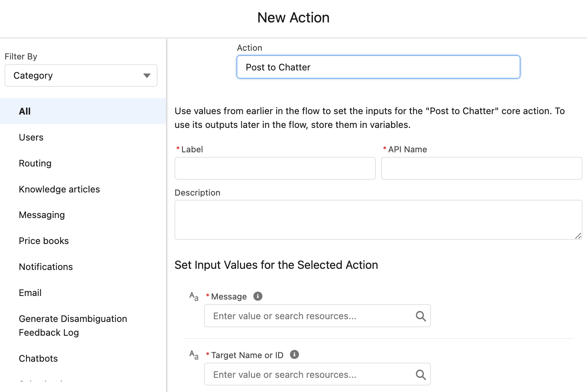Click the dropdown arrow on Category filter

[x=147, y=75]
